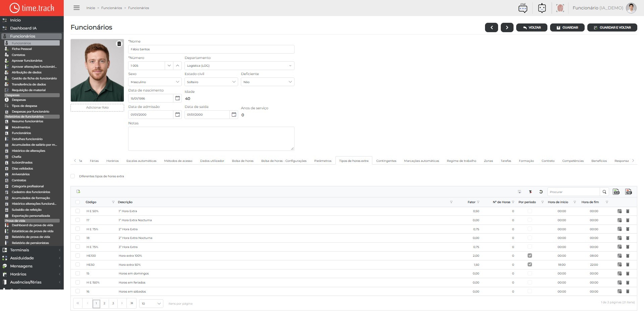The height and width of the screenshot is (314, 644).
Task: Toggle the hamburger sidebar menu
Action: click(x=76, y=8)
